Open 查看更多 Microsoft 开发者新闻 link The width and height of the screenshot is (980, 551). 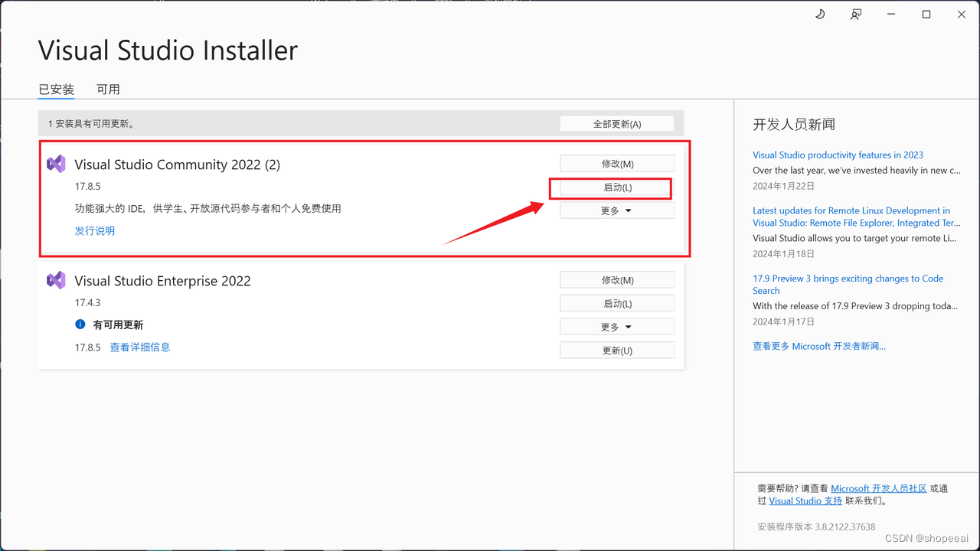coord(819,346)
